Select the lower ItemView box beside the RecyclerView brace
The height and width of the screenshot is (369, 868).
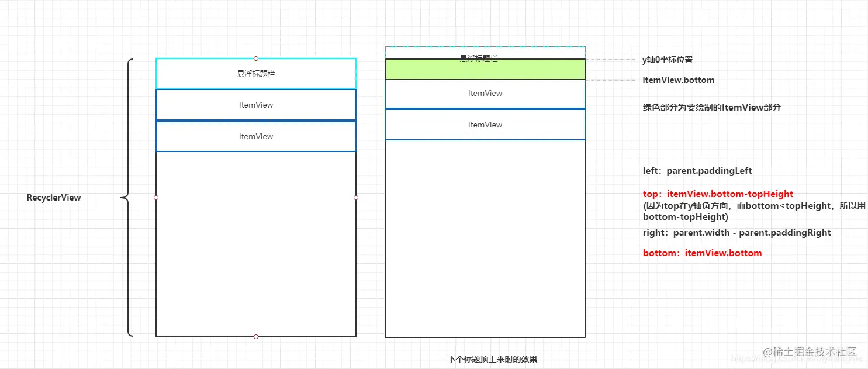coord(256,136)
